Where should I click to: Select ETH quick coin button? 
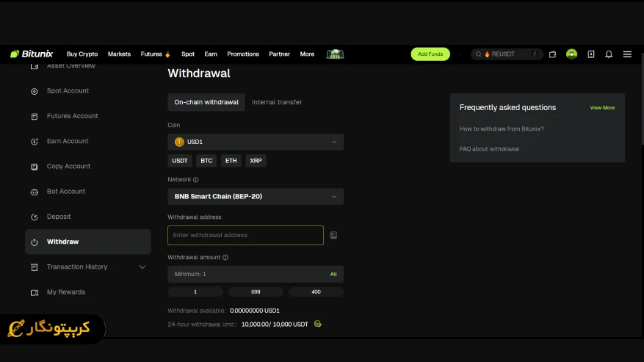231,161
